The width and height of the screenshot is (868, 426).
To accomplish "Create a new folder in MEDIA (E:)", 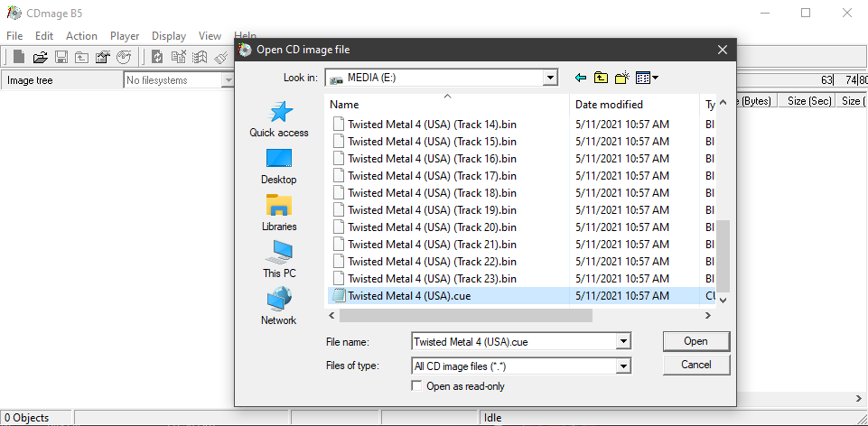I will (x=622, y=79).
